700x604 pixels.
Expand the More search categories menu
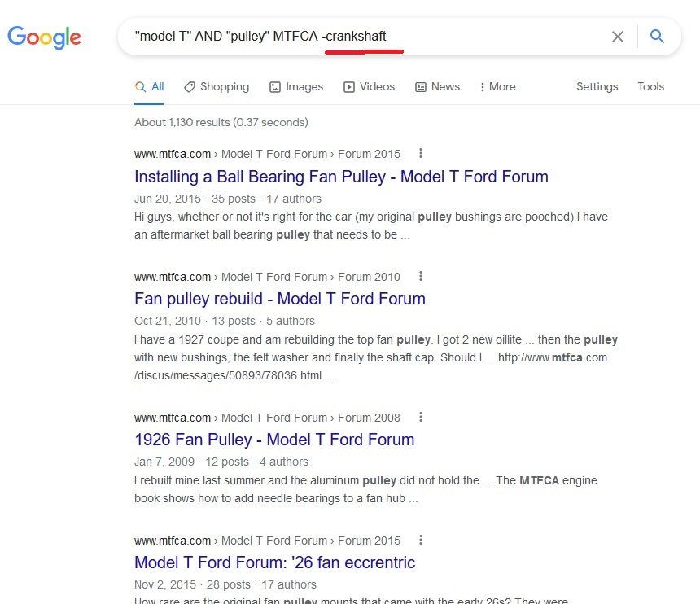(x=497, y=87)
